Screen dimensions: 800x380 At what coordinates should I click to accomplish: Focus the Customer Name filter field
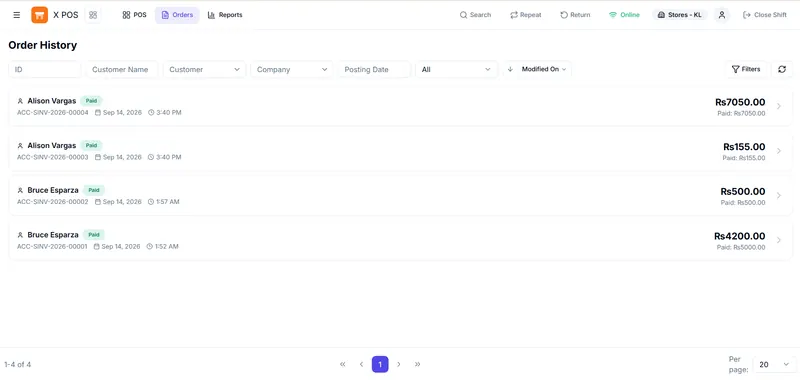[122, 69]
